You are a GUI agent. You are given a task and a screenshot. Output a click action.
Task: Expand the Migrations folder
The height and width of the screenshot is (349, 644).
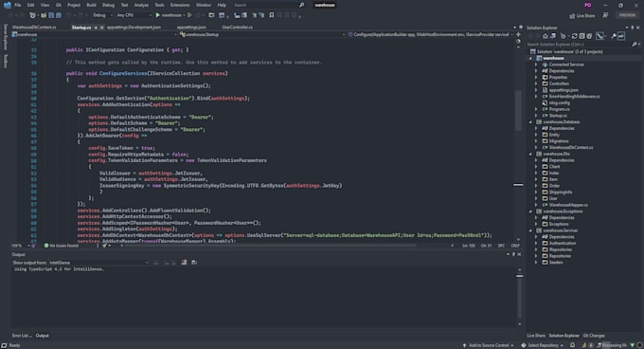pos(536,141)
